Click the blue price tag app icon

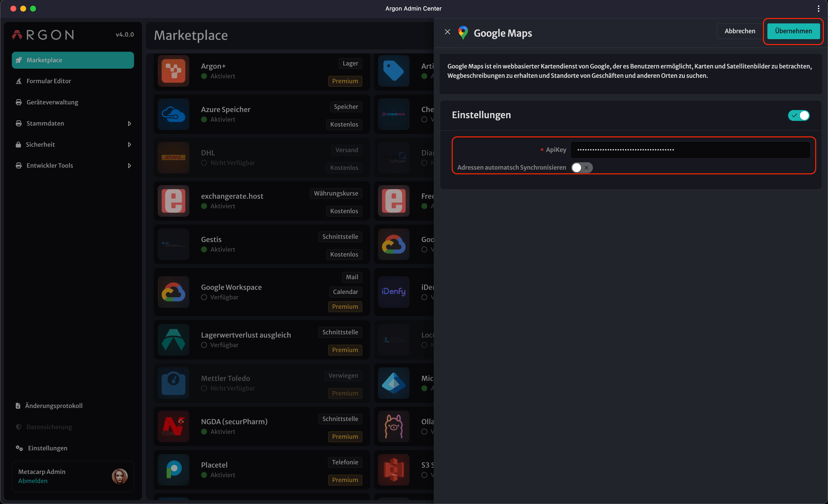(x=394, y=71)
